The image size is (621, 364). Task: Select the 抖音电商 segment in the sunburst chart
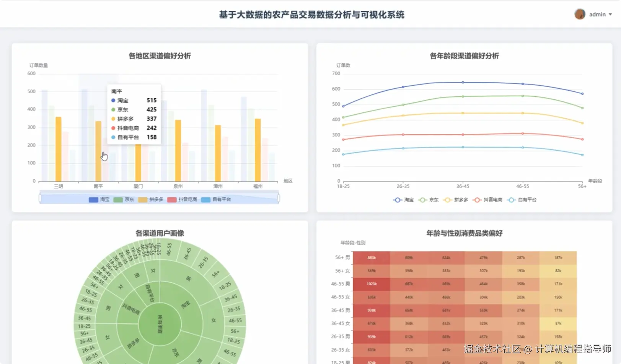(x=131, y=308)
